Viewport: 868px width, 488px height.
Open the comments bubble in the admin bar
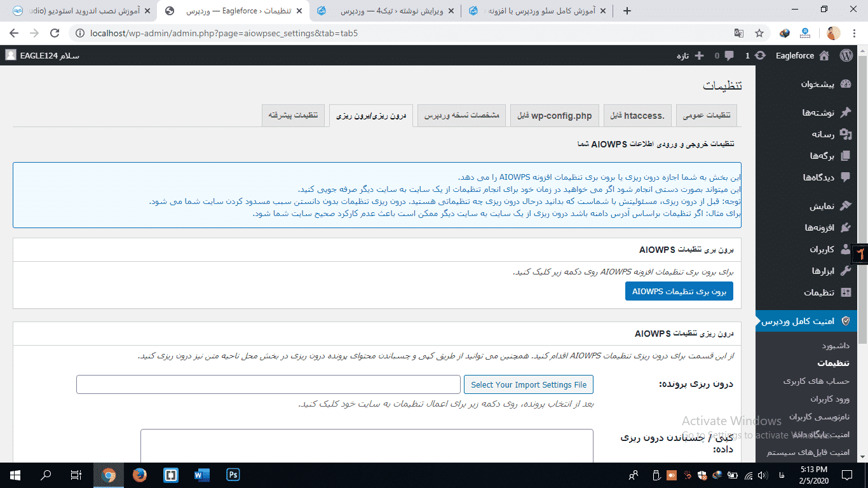pos(729,56)
